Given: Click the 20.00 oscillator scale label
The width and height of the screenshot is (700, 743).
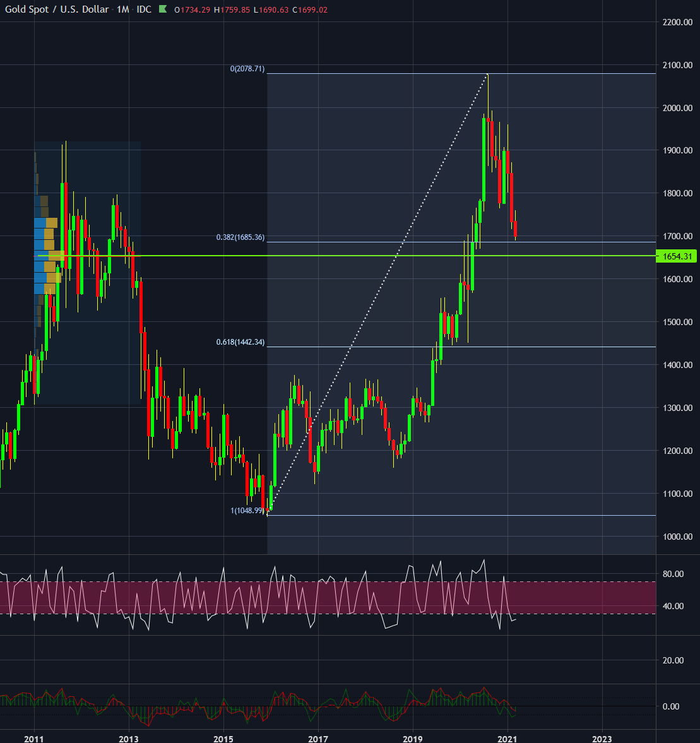Looking at the screenshot, I should point(673,660).
